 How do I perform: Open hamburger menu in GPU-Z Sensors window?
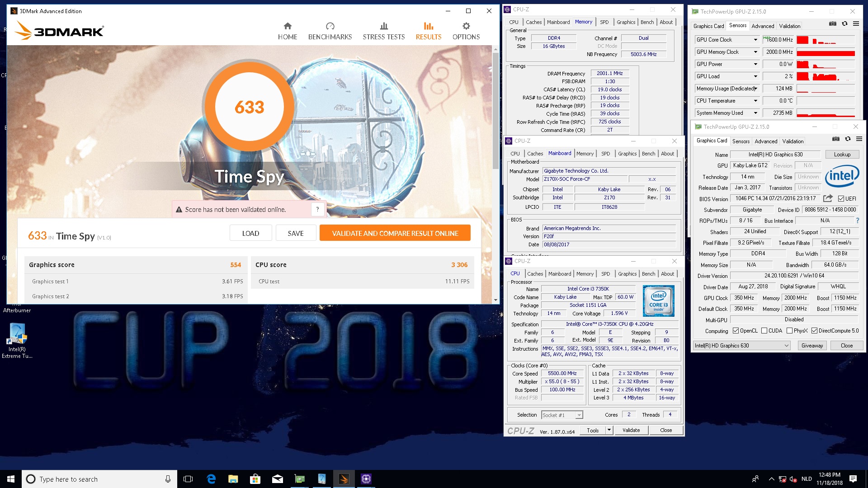856,23
